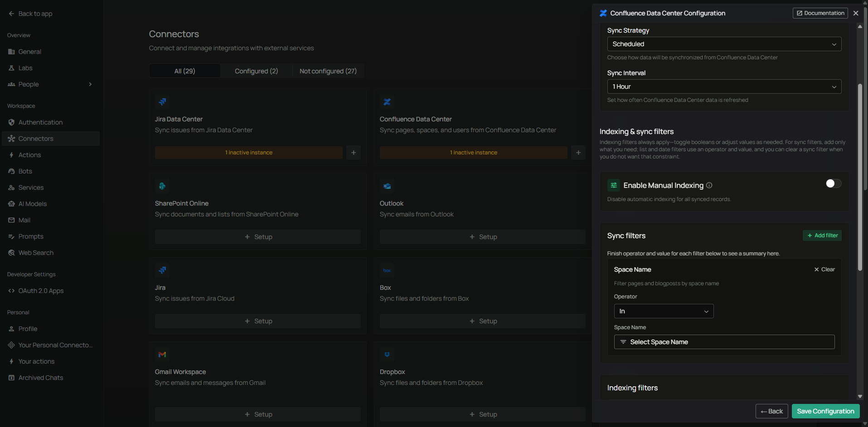Open the Profile person icon
This screenshot has height=427, width=868.
click(x=11, y=329)
